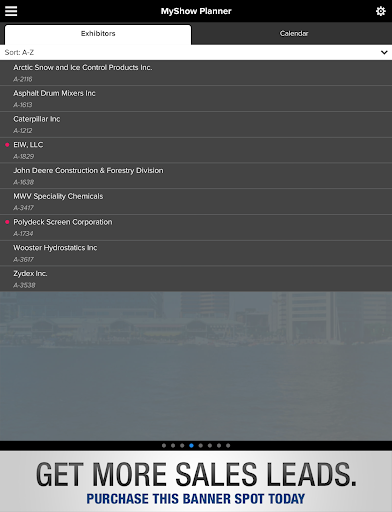Open settings gear icon
392x512 pixels.
tap(380, 11)
